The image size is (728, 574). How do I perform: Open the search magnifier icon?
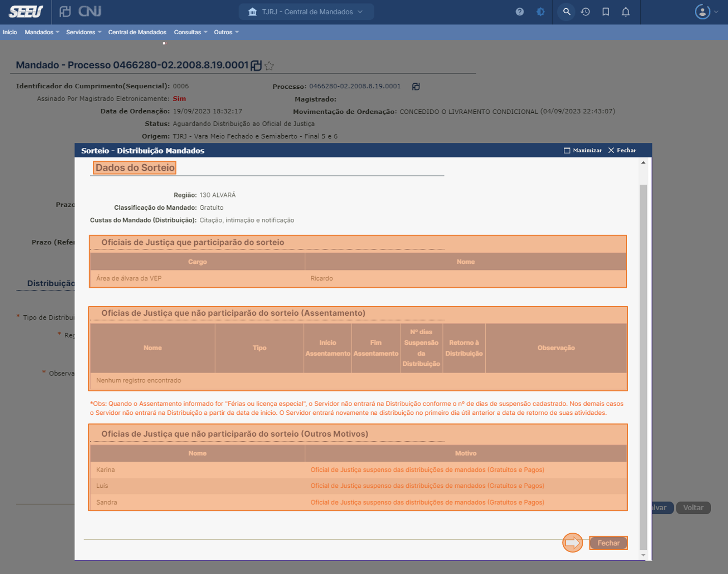(x=566, y=12)
